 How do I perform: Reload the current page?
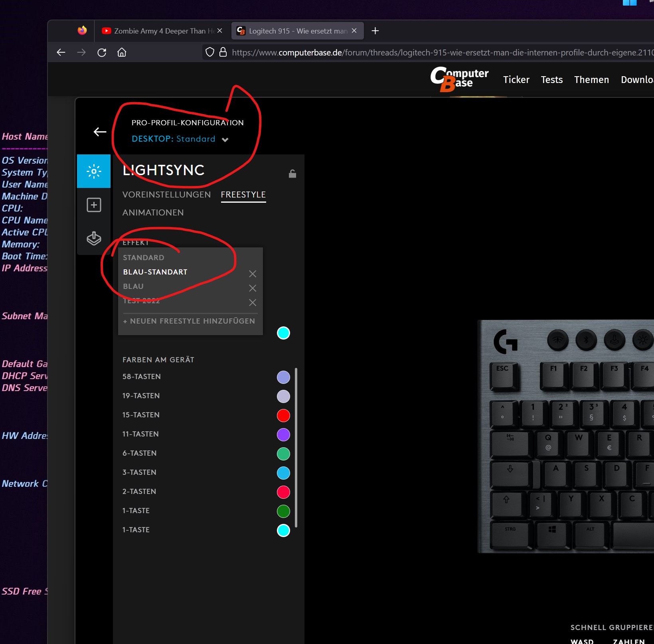click(102, 52)
